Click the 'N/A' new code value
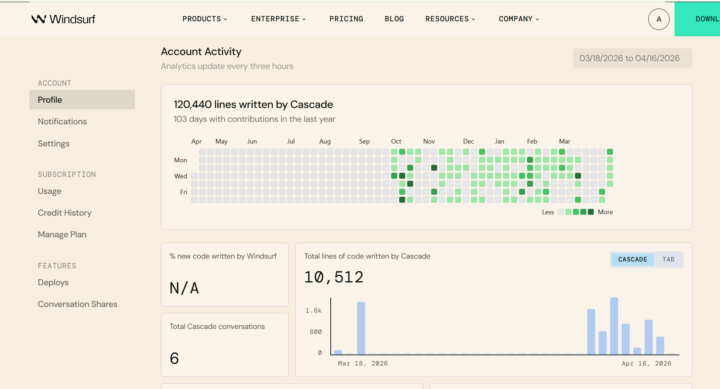The height and width of the screenshot is (389, 720). pyautogui.click(x=184, y=288)
